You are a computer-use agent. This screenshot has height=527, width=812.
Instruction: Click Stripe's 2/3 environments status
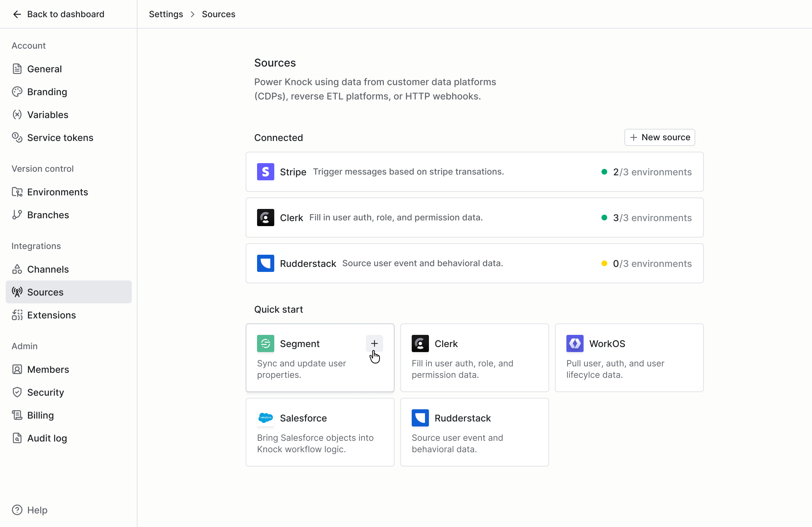click(x=652, y=172)
